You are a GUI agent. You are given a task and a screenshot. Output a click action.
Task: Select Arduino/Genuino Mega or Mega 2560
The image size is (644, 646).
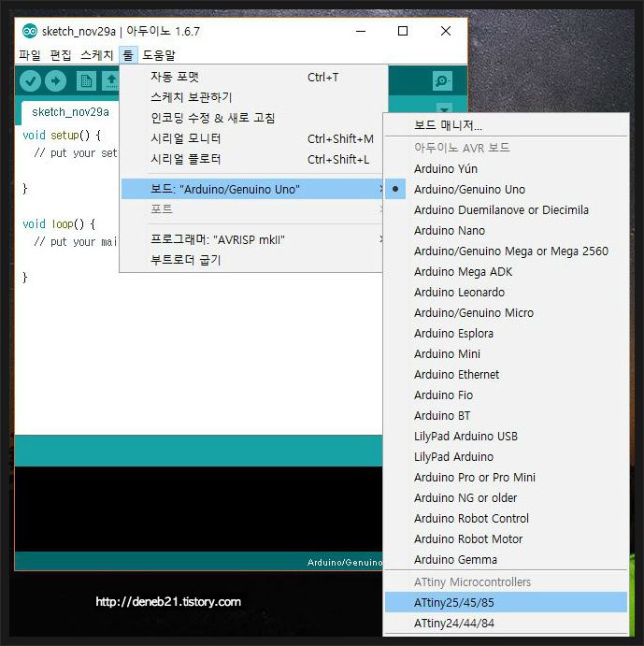pyautogui.click(x=506, y=251)
